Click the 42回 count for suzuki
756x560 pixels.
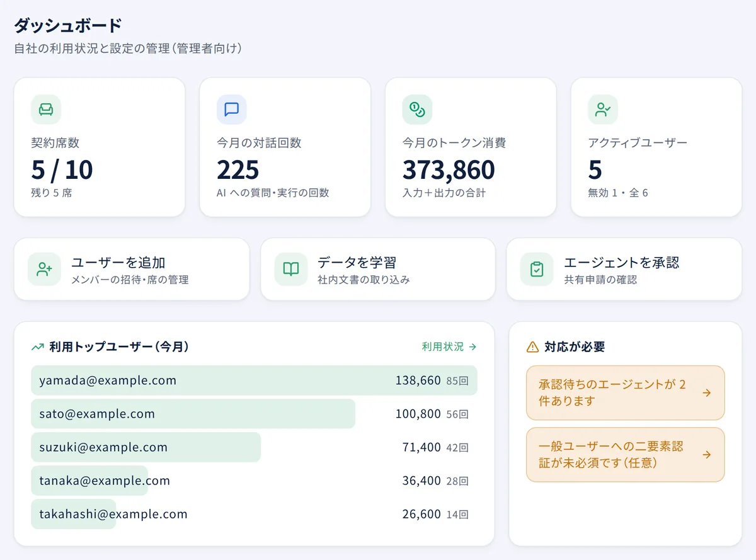[457, 448]
